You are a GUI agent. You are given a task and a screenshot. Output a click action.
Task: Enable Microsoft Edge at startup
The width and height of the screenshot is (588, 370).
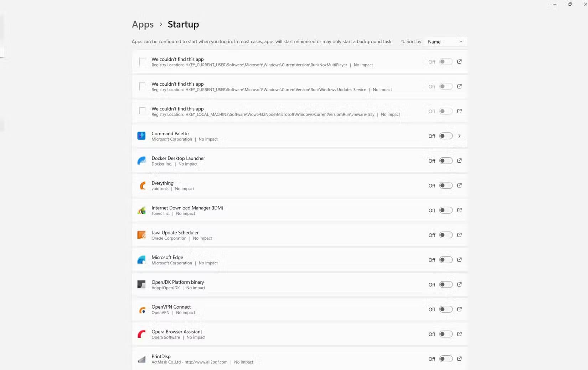[x=445, y=260]
